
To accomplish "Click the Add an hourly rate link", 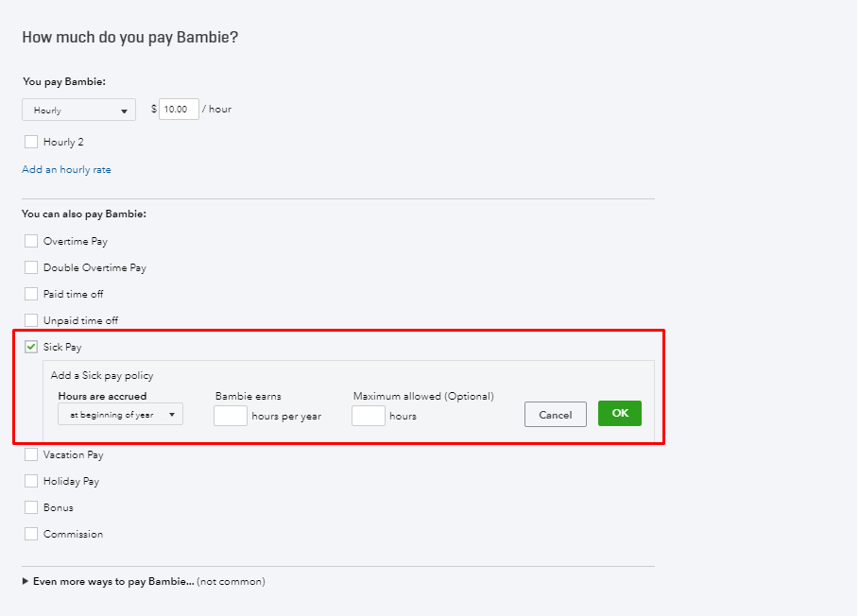I will [66, 170].
